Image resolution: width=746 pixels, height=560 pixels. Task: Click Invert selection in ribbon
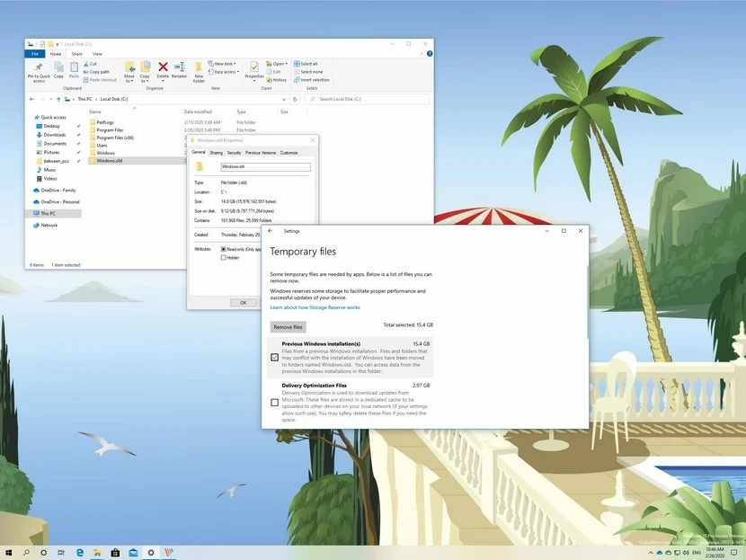point(311,80)
